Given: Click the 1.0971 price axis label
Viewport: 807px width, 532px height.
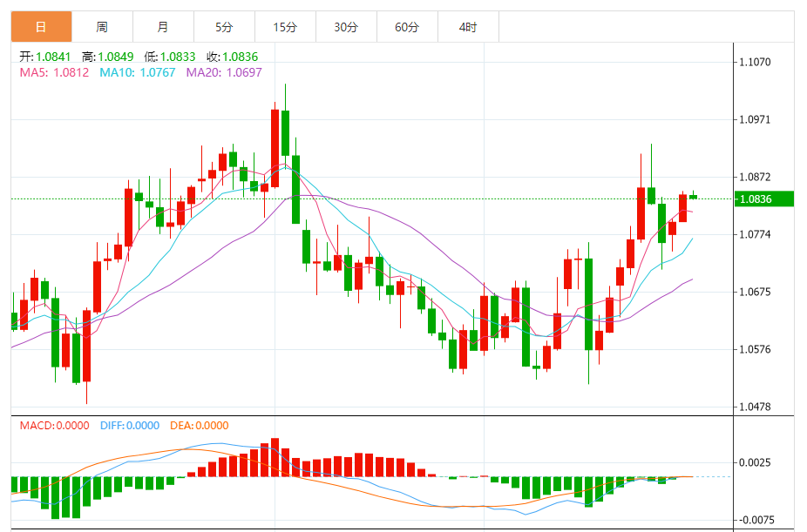Looking at the screenshot, I should click(755, 120).
